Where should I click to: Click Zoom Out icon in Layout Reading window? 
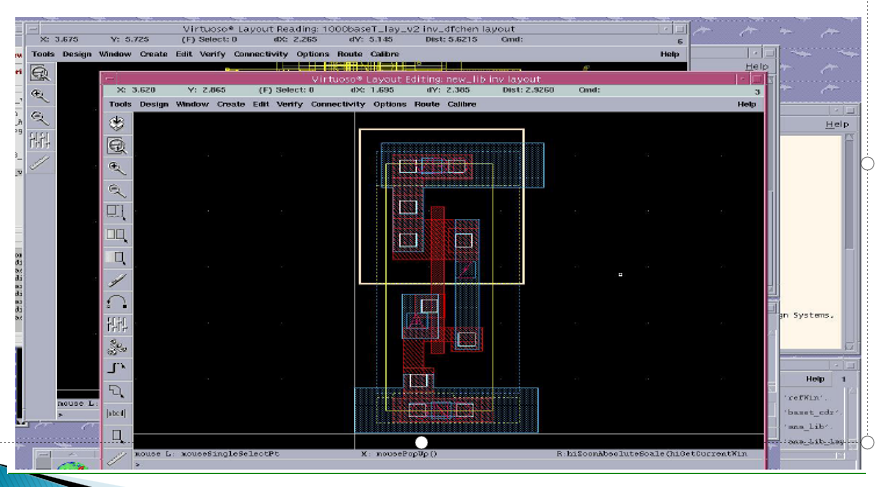tap(40, 118)
